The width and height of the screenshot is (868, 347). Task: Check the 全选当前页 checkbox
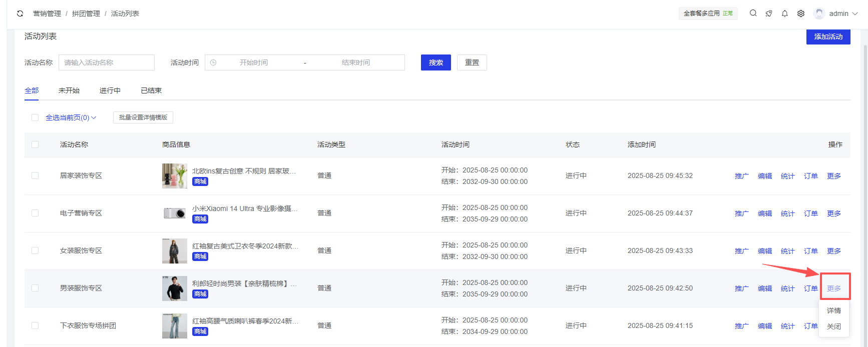pyautogui.click(x=35, y=117)
